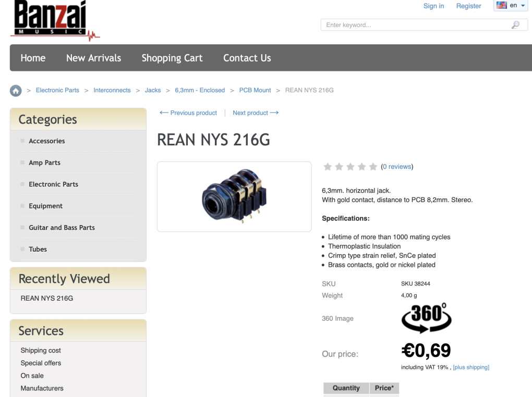
Task: Select Guitar and Bass Parts category
Action: 62,228
